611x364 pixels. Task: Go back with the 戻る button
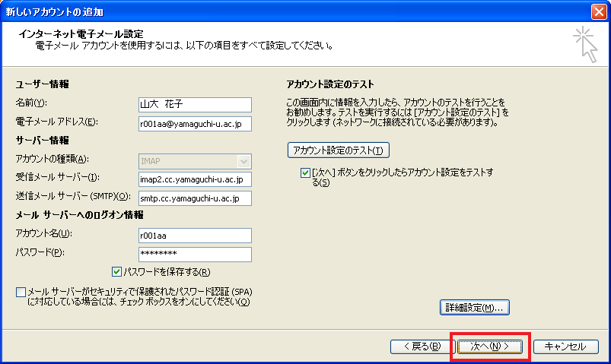pyautogui.click(x=422, y=347)
